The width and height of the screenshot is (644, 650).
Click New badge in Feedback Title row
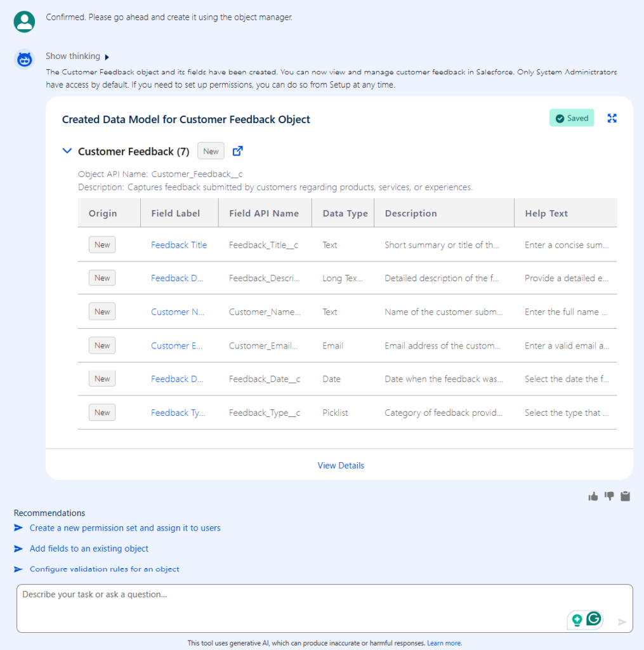102,244
